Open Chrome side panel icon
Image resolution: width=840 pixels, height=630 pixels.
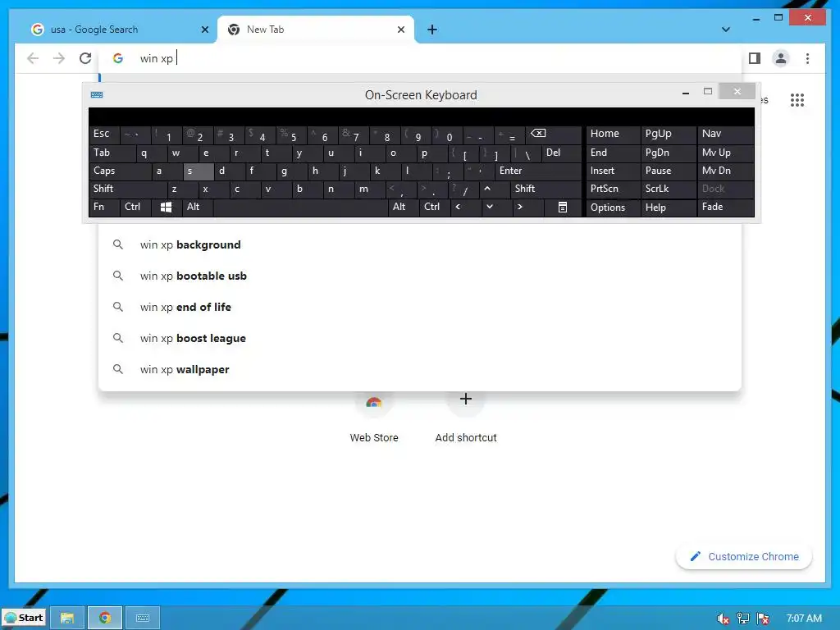755,58
